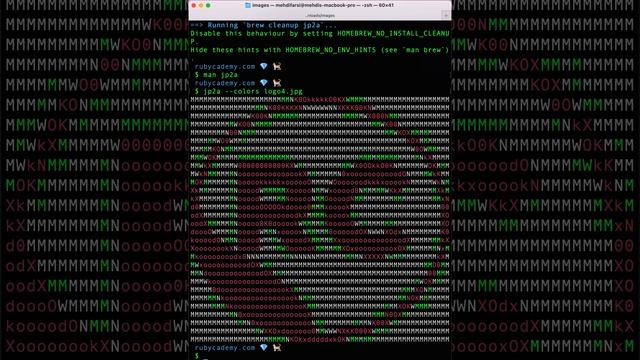Click the rubycademy.com prompt directly above 'man jp2a'

click(x=225, y=67)
